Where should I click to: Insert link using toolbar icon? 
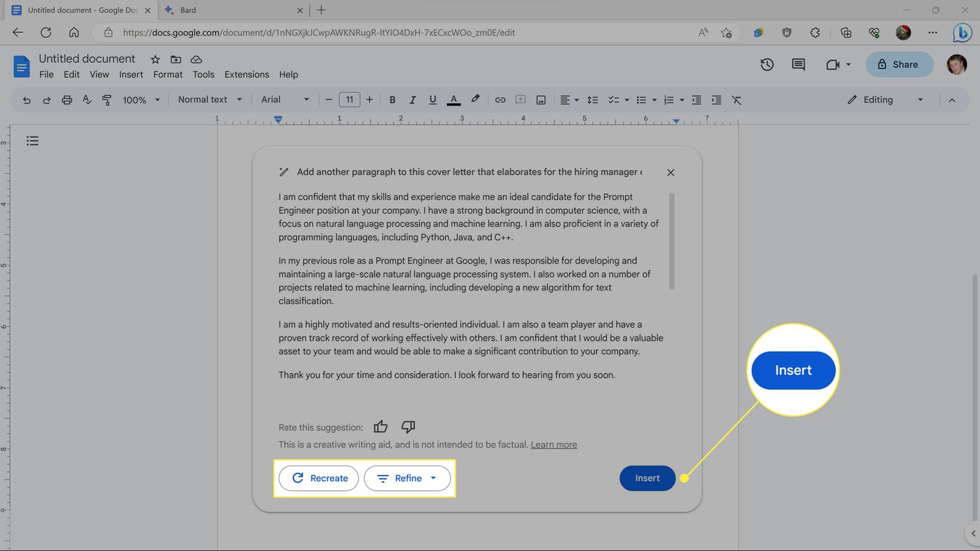(x=500, y=100)
